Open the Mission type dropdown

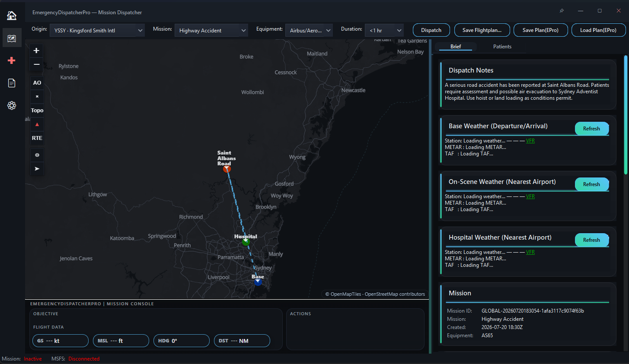(211, 30)
